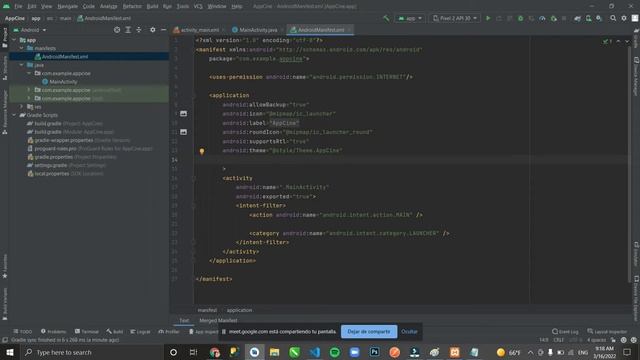Open the Build Variants side tab
Viewport: 640px width, 360px height.
pyautogui.click(x=4, y=303)
